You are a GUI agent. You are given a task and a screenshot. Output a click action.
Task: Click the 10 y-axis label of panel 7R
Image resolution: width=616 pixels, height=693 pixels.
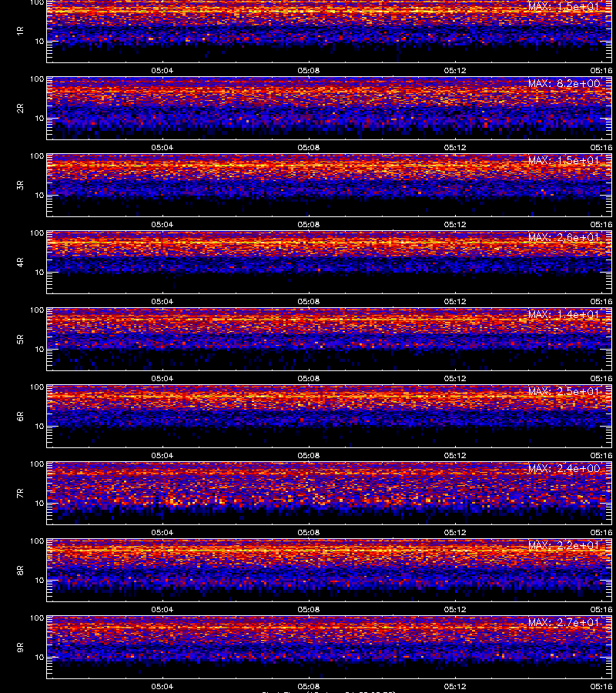(40, 504)
